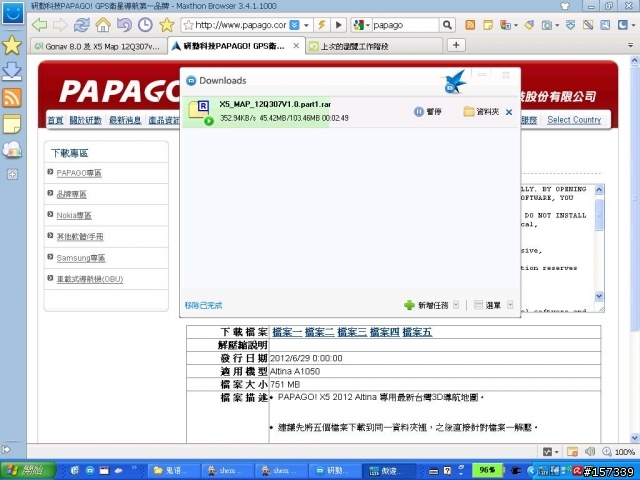Click the Select Country link
Screen dimensions: 640x480
point(574,120)
